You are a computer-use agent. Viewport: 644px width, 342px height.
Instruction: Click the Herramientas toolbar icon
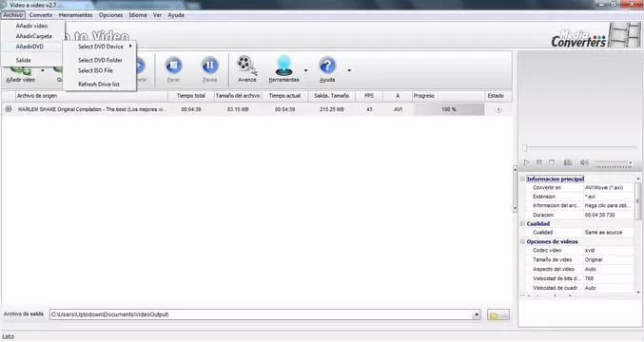coord(283,66)
